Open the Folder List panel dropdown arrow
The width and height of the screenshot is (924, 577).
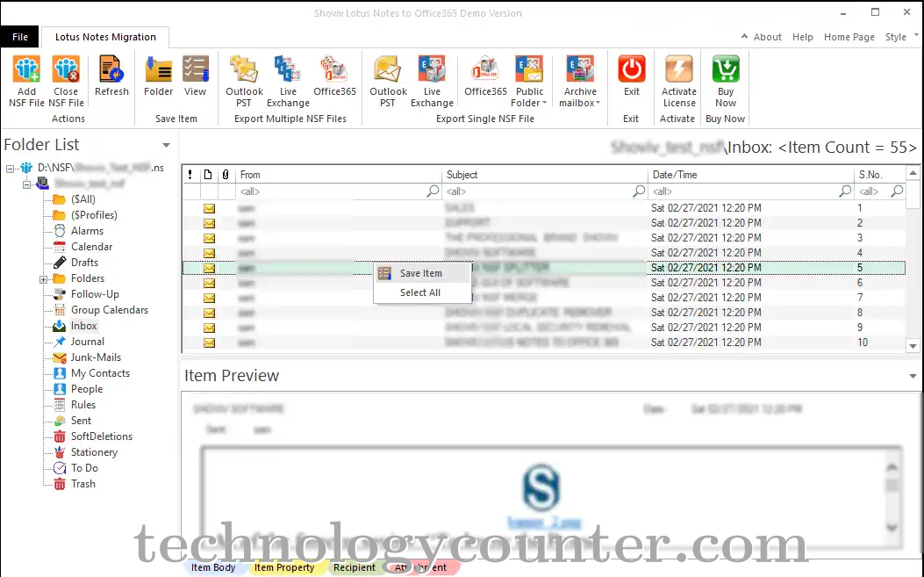(x=166, y=145)
